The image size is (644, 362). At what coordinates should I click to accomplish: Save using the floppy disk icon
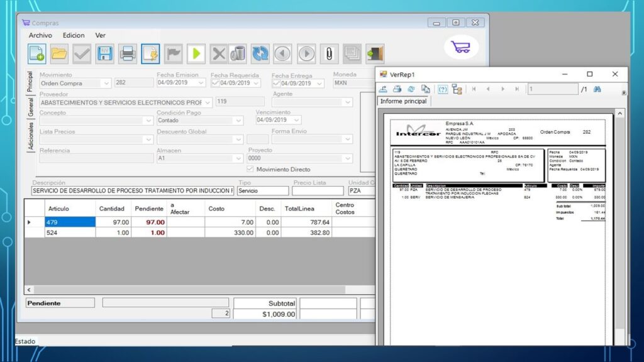point(104,54)
